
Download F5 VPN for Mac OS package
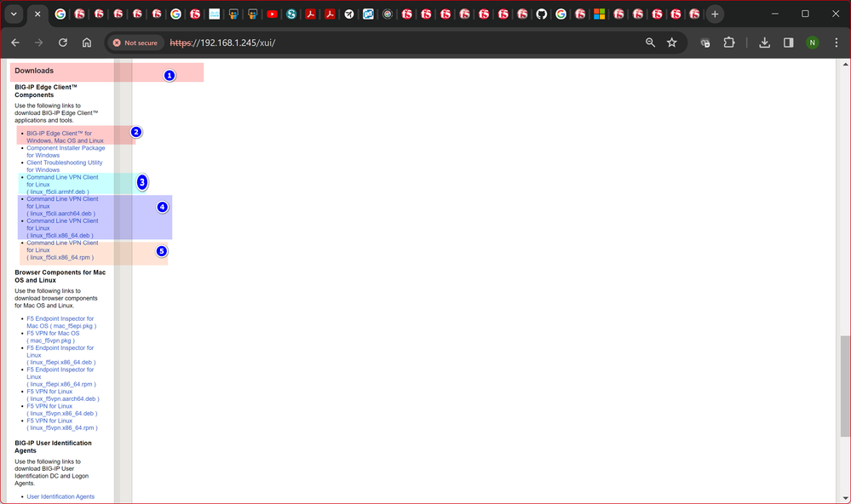tap(53, 337)
